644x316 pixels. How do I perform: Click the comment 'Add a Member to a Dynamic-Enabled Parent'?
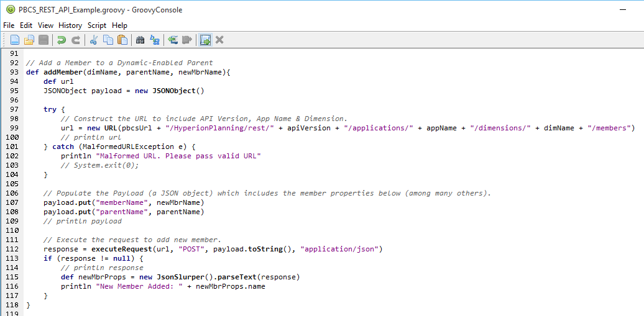pos(119,63)
